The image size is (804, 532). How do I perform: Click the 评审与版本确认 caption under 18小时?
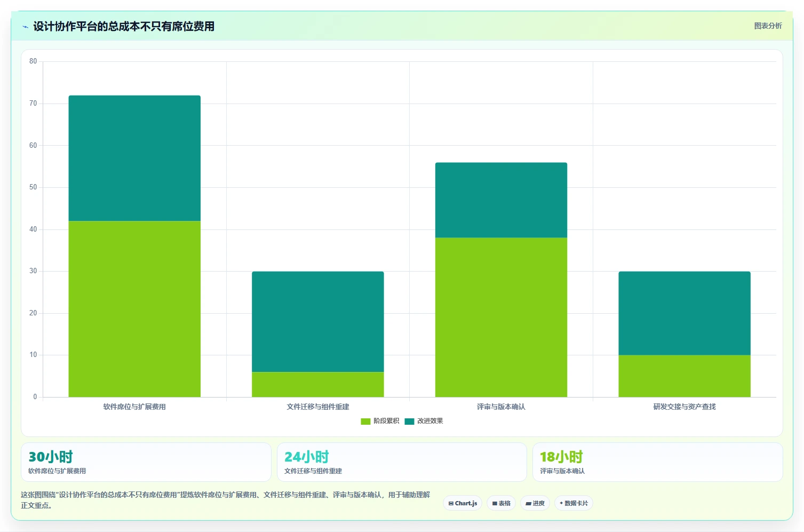click(x=562, y=471)
